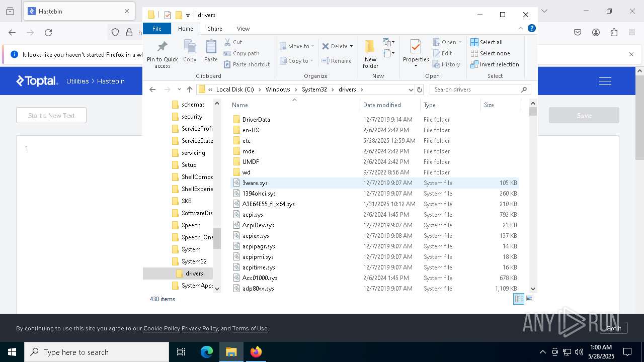Open the Cookie Policy link
Screen dimensions: 644x362
(162, 328)
